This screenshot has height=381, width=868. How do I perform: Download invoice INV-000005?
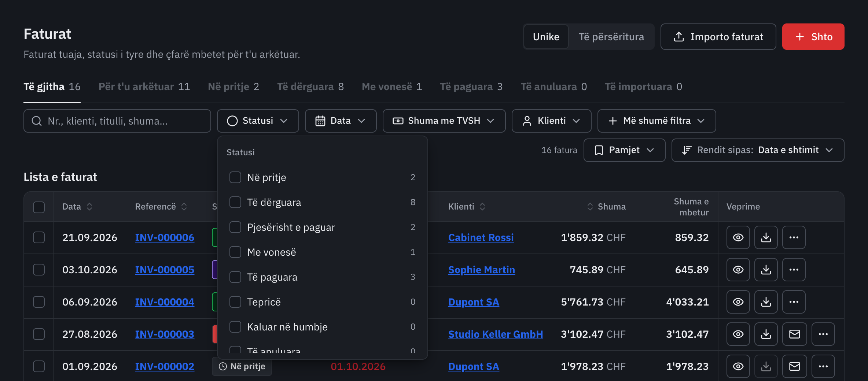766,270
